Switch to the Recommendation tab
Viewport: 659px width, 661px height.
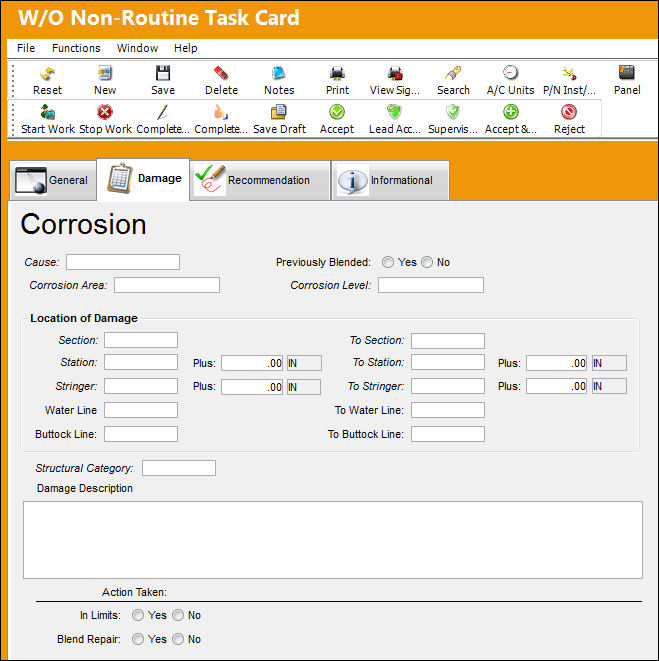click(x=260, y=180)
